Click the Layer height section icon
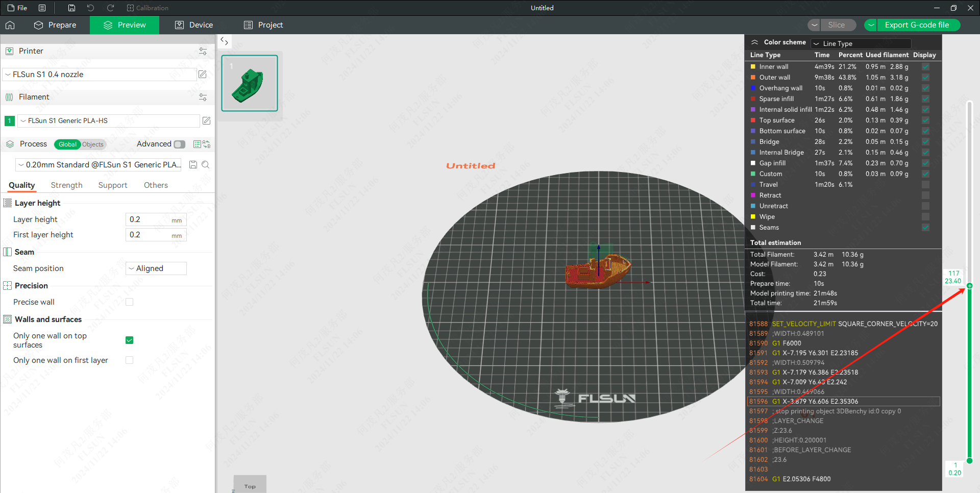The image size is (980, 493). pyautogui.click(x=8, y=203)
